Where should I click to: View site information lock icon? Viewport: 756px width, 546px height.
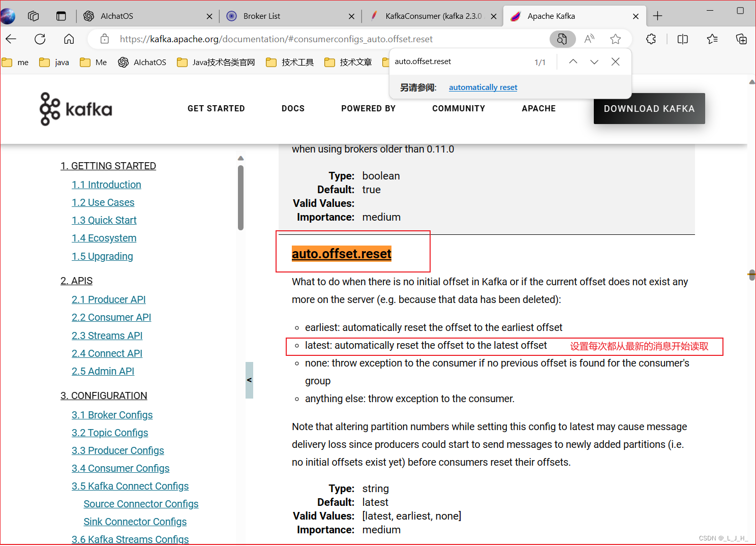(104, 39)
